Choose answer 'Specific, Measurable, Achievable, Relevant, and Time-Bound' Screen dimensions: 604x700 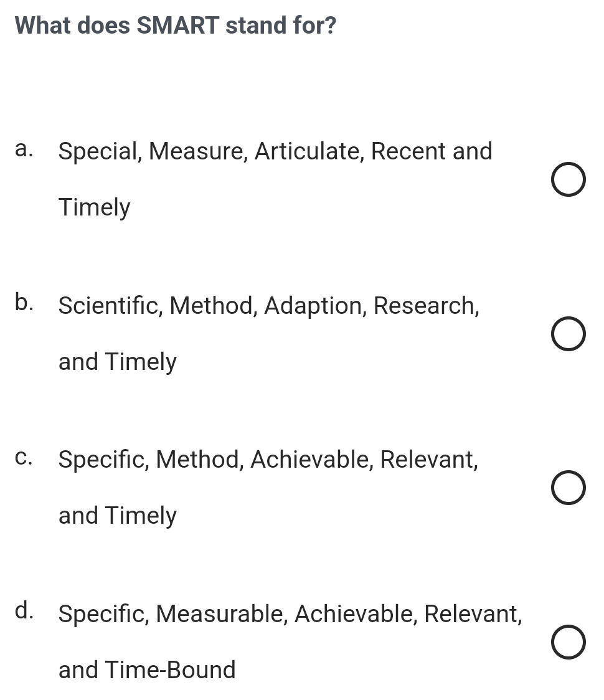[x=290, y=613]
